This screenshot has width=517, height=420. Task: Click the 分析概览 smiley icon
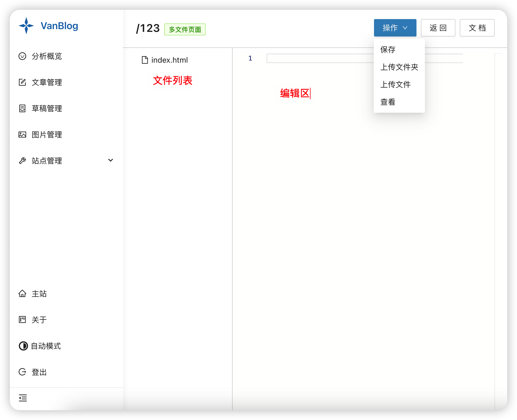click(x=22, y=56)
